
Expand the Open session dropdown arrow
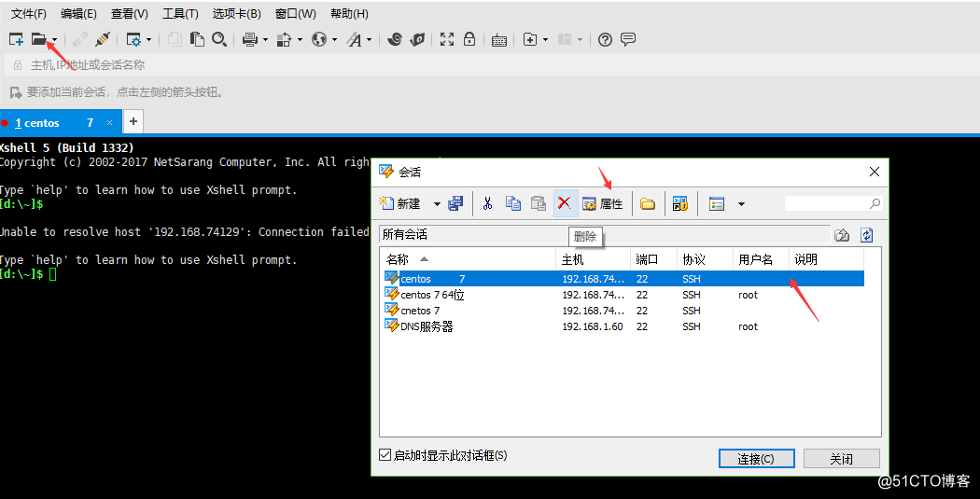[55, 40]
